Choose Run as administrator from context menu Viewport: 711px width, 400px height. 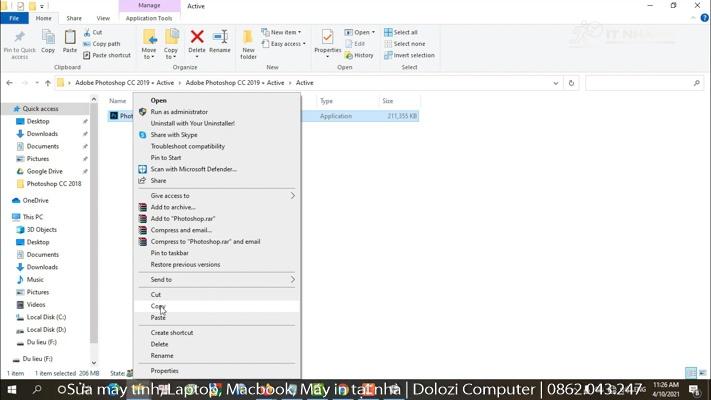pyautogui.click(x=179, y=112)
